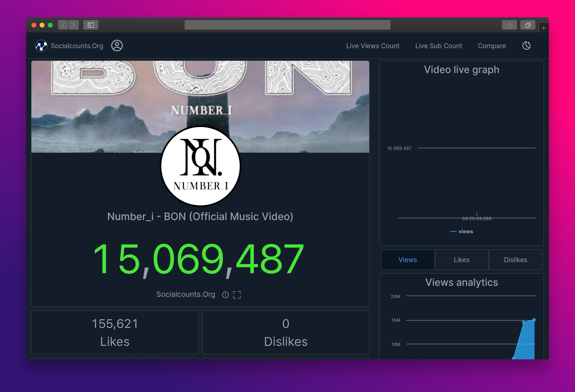The width and height of the screenshot is (575, 392).
Task: Click the latest data point on views chart
Action: pos(534,320)
